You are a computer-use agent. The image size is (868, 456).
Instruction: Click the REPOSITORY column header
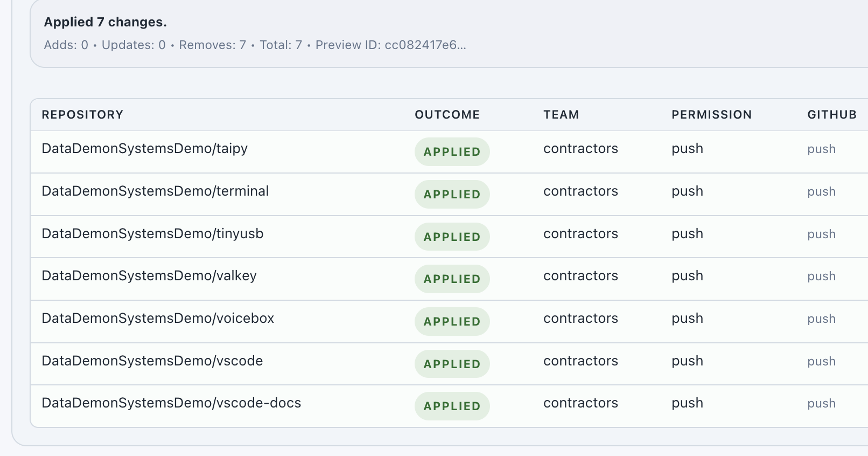click(82, 115)
